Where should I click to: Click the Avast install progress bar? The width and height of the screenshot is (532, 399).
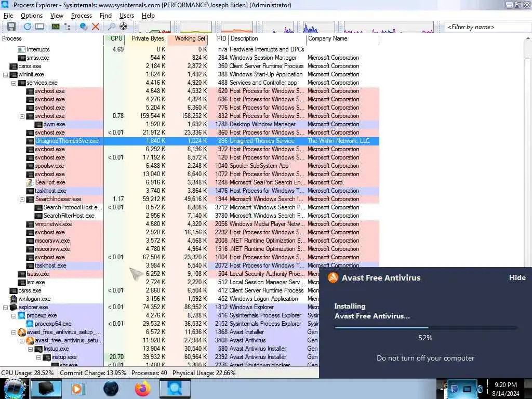click(426, 328)
